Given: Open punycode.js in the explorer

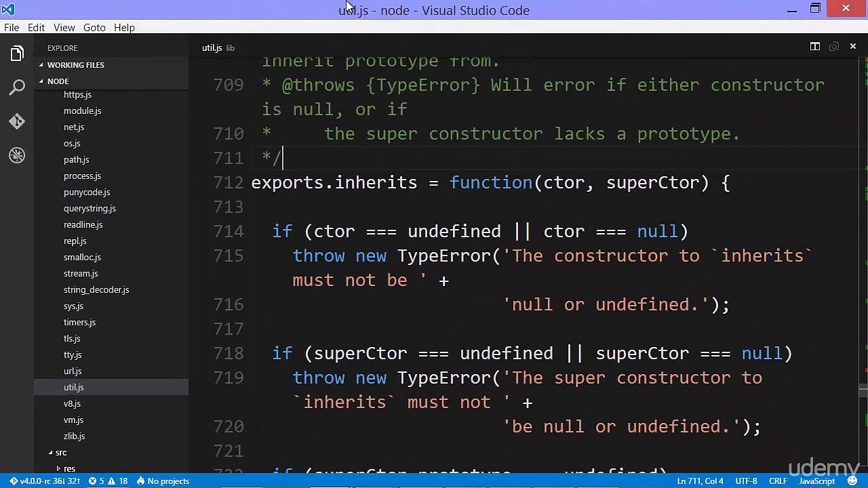Looking at the screenshot, I should coord(87,192).
